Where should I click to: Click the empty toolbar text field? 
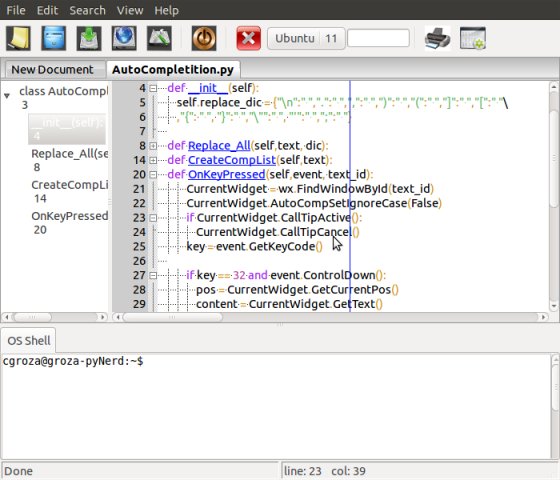378,38
